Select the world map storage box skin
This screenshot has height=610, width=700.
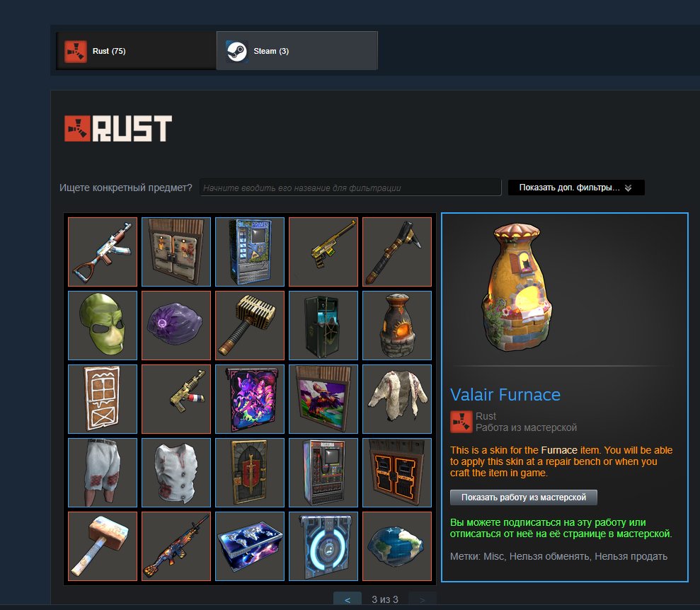pyautogui.click(x=250, y=546)
